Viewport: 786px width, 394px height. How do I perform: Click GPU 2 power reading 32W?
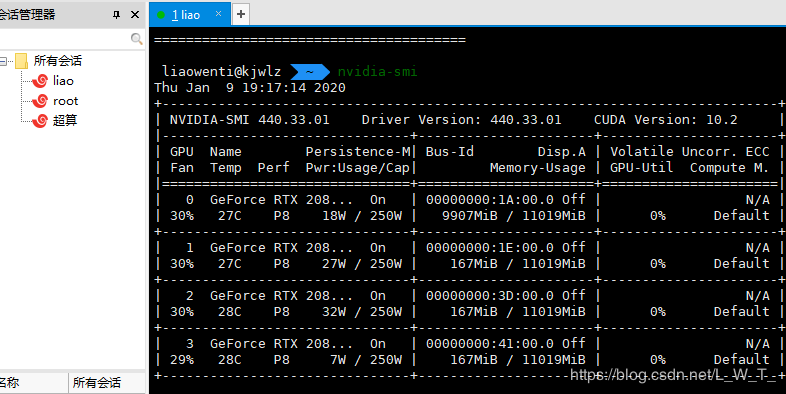(x=334, y=312)
